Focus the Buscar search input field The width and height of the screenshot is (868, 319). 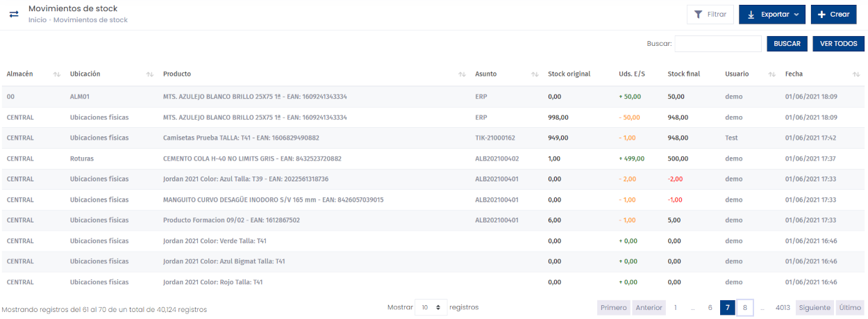pos(718,44)
